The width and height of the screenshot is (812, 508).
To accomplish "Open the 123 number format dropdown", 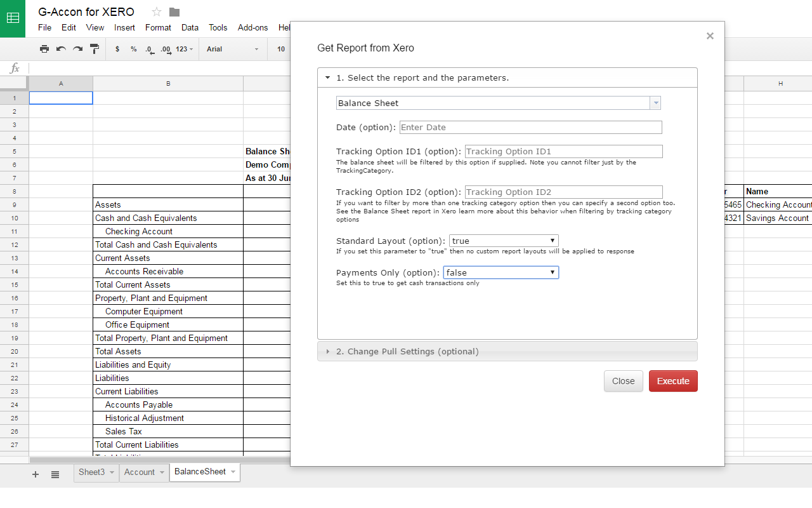I will pos(185,49).
